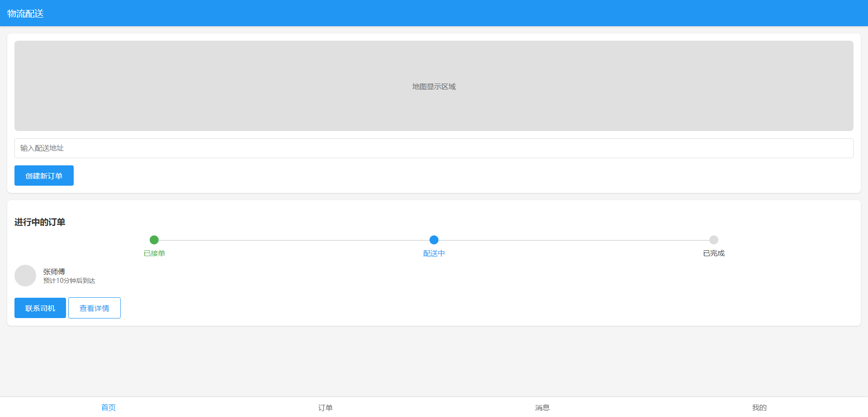Click the 进行中的订单 section heading
The image size is (868, 417).
(x=40, y=222)
